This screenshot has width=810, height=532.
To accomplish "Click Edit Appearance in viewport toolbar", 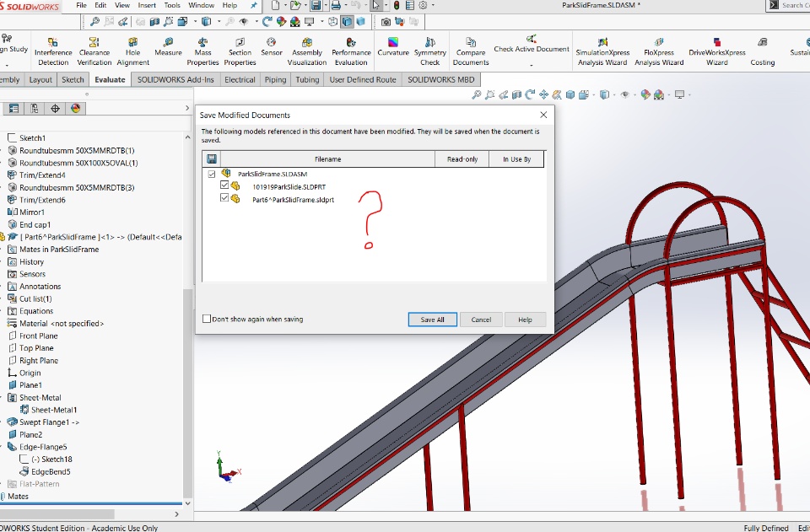I will [645, 94].
